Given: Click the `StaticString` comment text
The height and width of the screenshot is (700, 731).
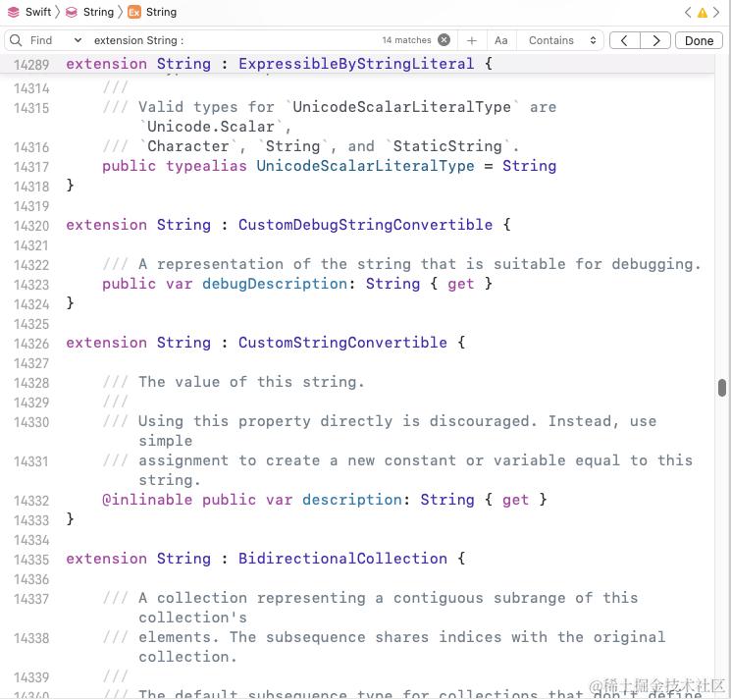Looking at the screenshot, I should point(447,146).
